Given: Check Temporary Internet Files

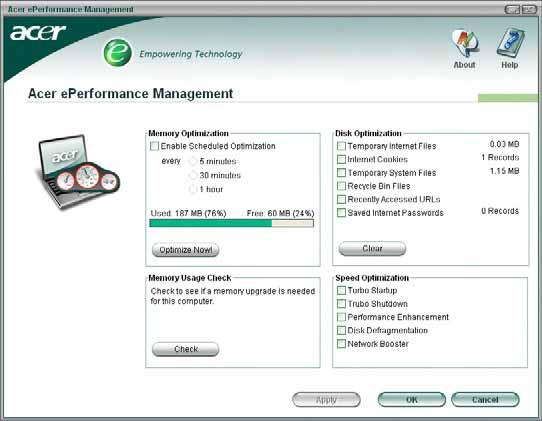Looking at the screenshot, I should tap(341, 146).
